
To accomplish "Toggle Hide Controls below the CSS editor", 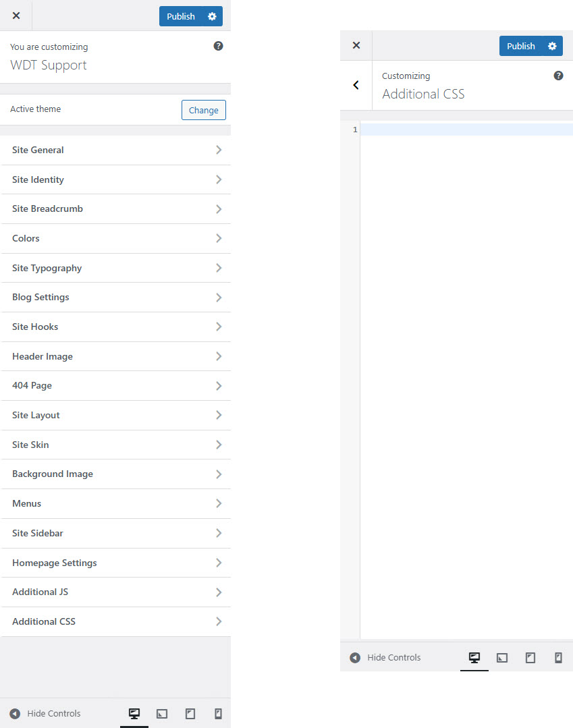I will click(x=385, y=658).
